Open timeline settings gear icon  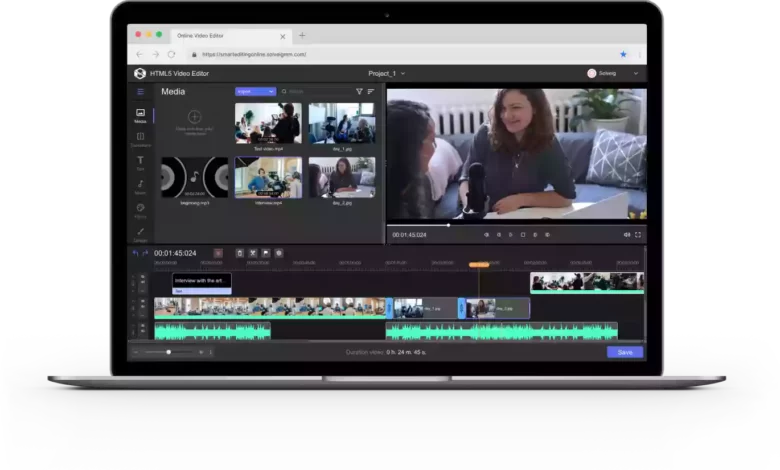click(x=279, y=253)
